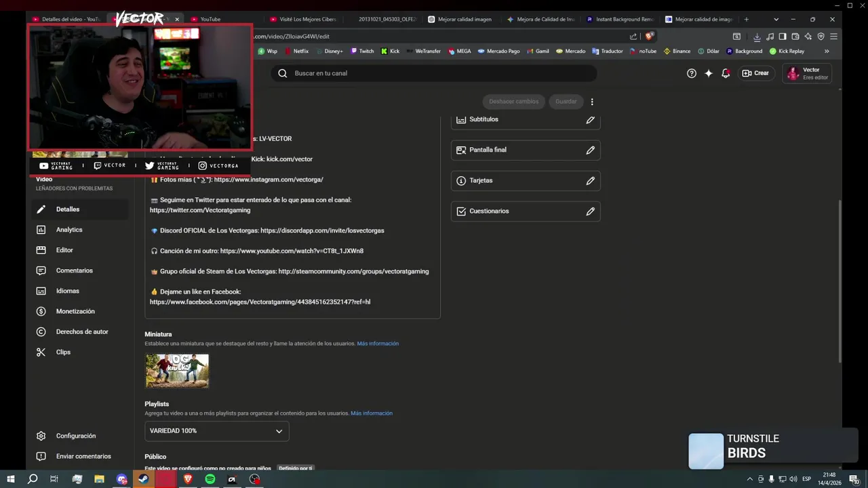Image resolution: width=868 pixels, height=488 pixels.
Task: Edit Tarjetas with its pencil icon
Action: pos(591,180)
